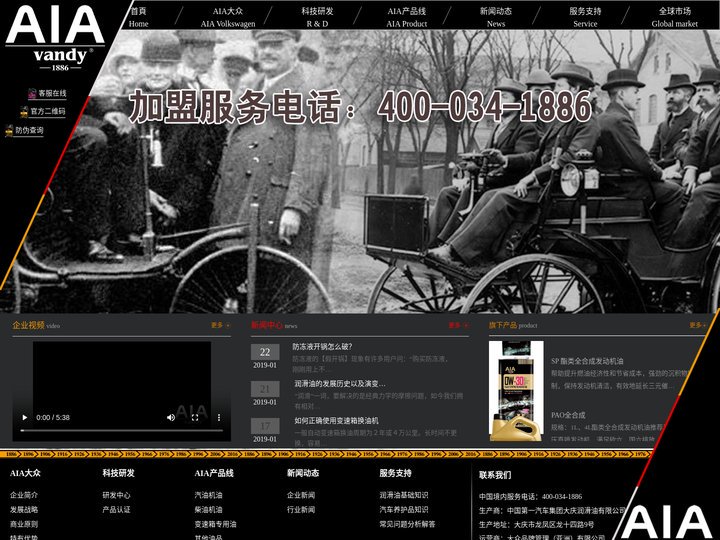
Task: Click footer heading 科技研发
Action: [118, 473]
